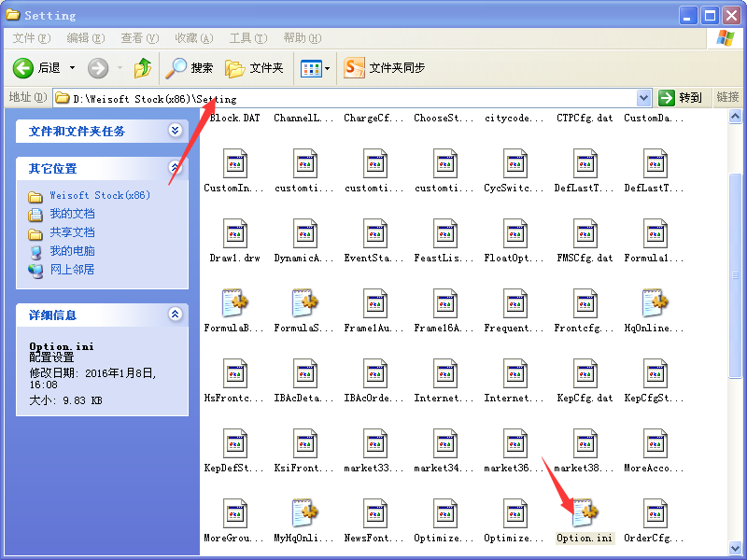The height and width of the screenshot is (560, 747).
Task: Select the FMSCfg.dat file icon
Action: (585, 233)
